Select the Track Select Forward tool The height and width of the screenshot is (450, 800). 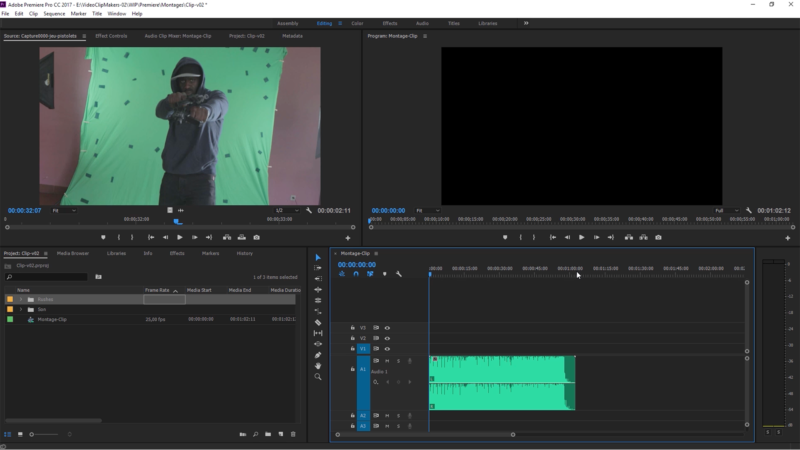point(318,268)
